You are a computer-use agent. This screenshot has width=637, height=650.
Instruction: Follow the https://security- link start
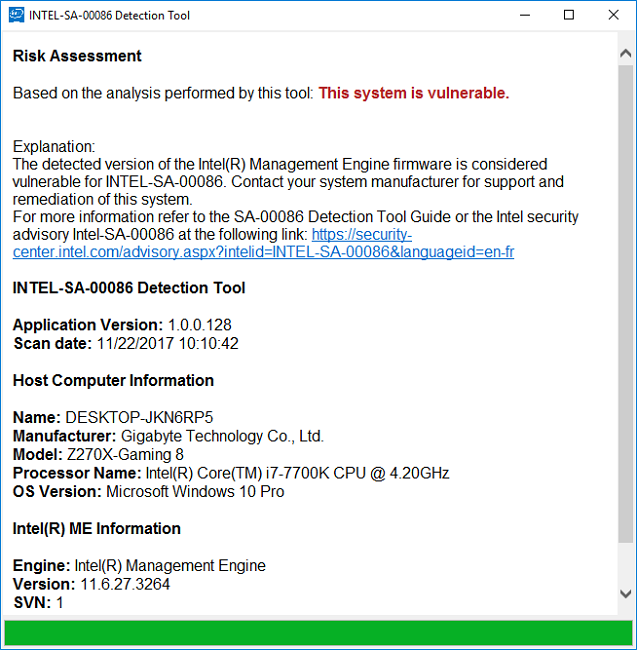tap(362, 235)
